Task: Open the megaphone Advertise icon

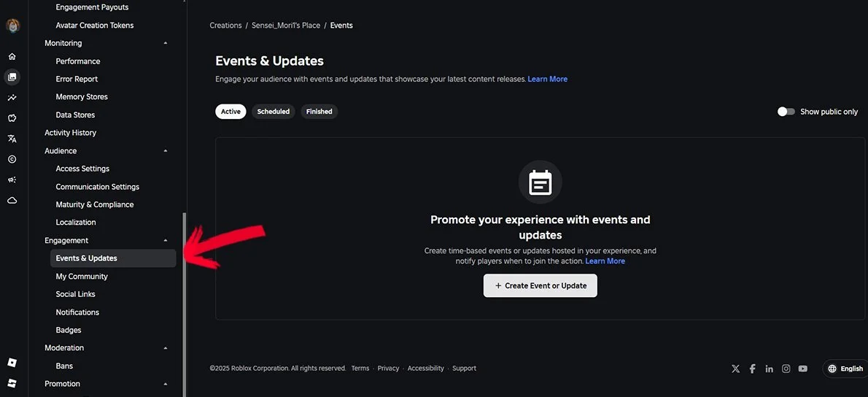Action: pos(12,180)
